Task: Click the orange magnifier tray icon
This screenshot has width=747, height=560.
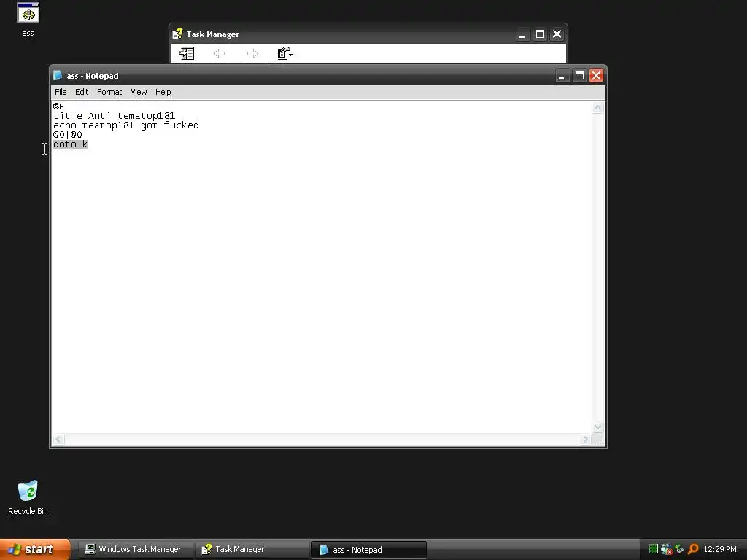Action: (693, 549)
